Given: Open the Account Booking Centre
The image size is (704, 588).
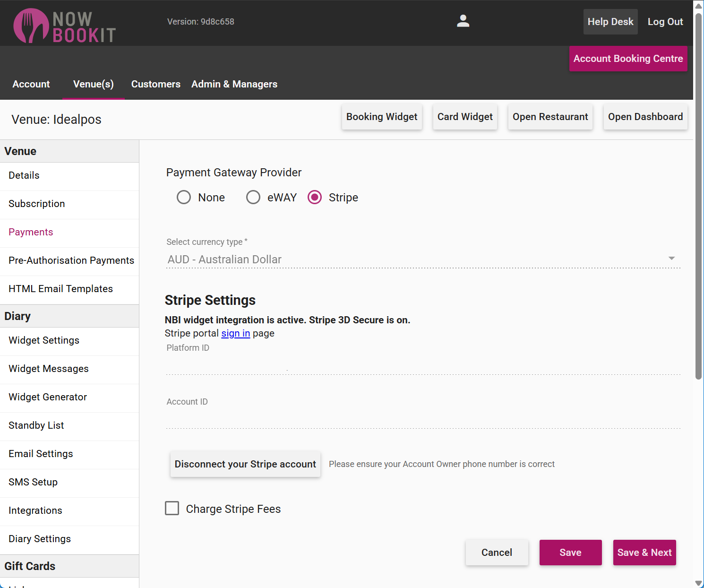Looking at the screenshot, I should tap(628, 59).
